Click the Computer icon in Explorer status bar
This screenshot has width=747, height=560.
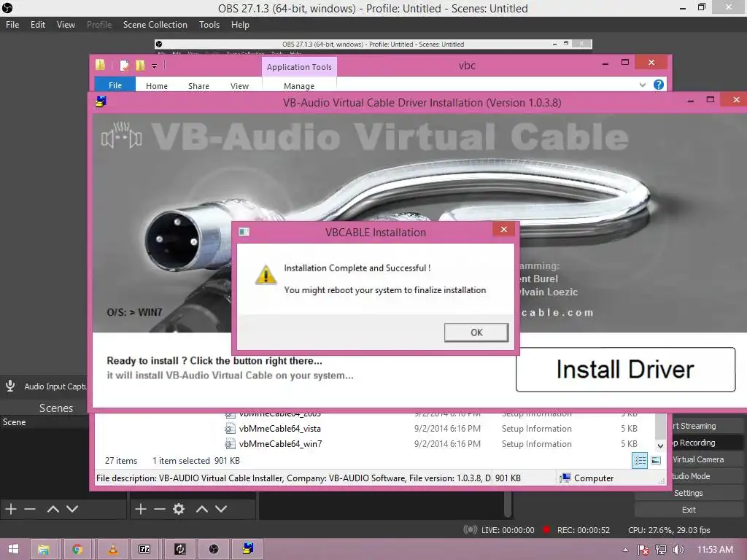pyautogui.click(x=565, y=478)
